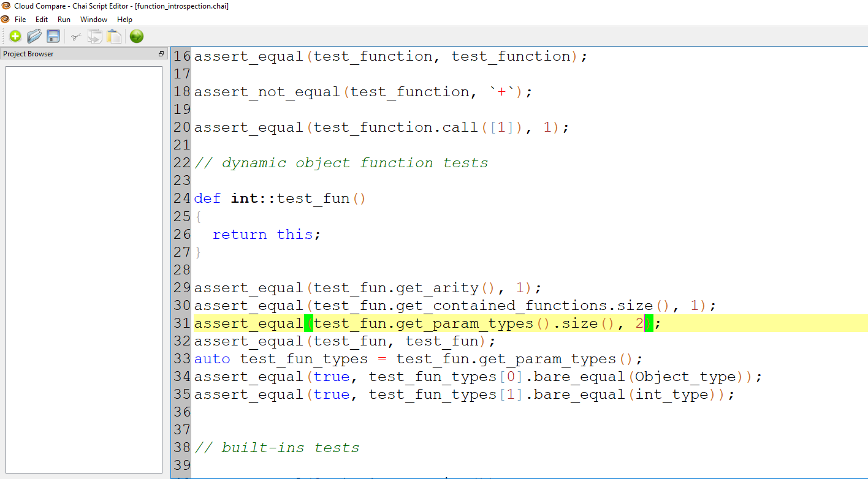Click line 20 test_function.call code

(382, 127)
